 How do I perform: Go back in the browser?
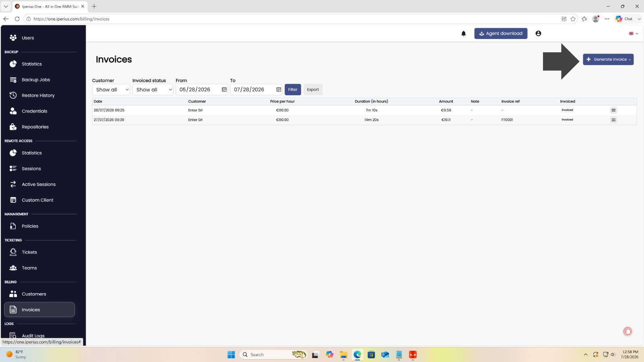[x=6, y=19]
